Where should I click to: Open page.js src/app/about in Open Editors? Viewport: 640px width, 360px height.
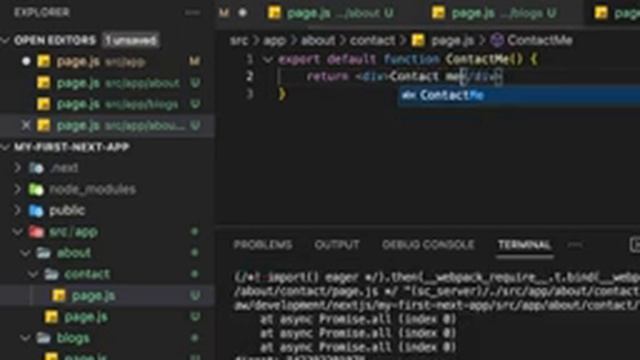pyautogui.click(x=107, y=83)
